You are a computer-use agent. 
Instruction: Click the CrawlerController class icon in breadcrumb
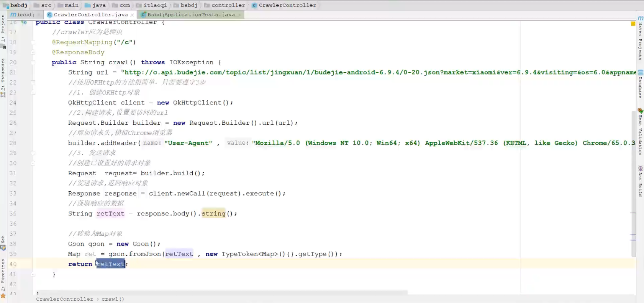254,5
